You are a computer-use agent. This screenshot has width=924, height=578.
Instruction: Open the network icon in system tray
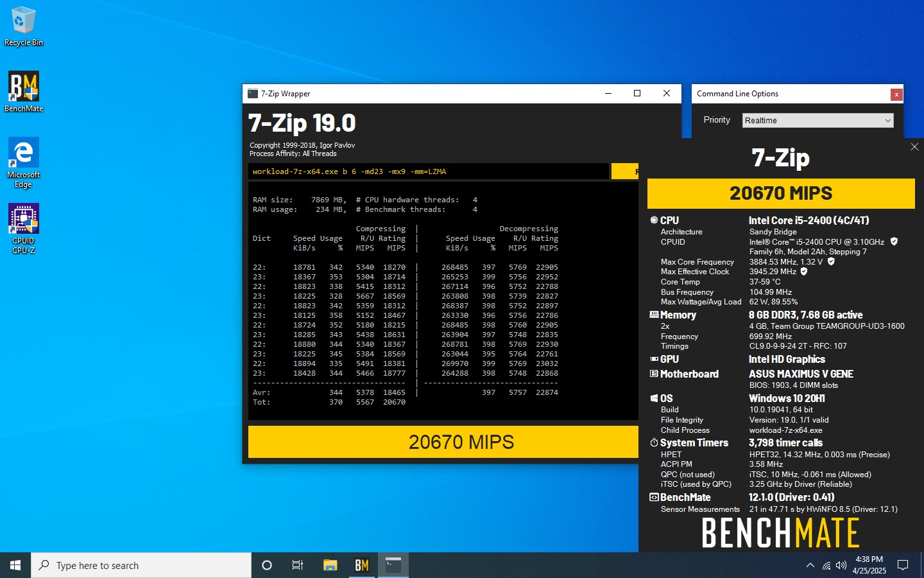click(826, 566)
